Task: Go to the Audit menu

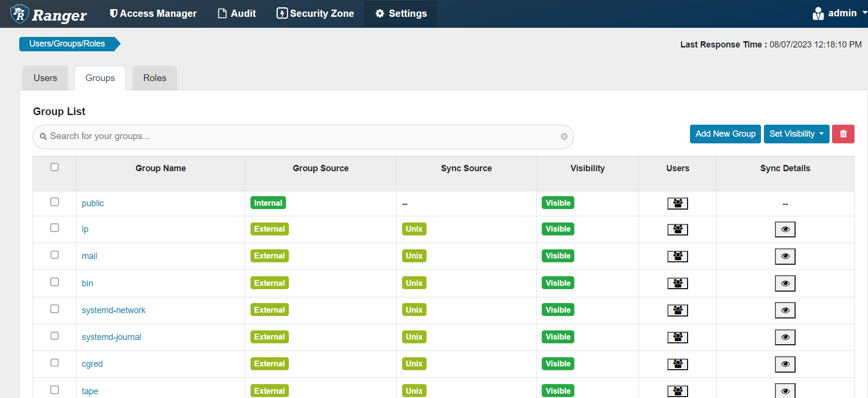Action: click(x=237, y=13)
